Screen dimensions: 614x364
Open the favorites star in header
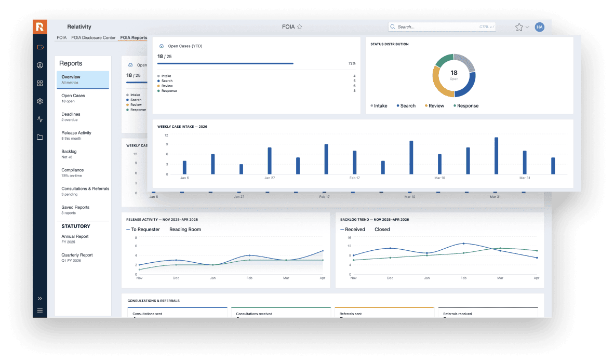519,27
